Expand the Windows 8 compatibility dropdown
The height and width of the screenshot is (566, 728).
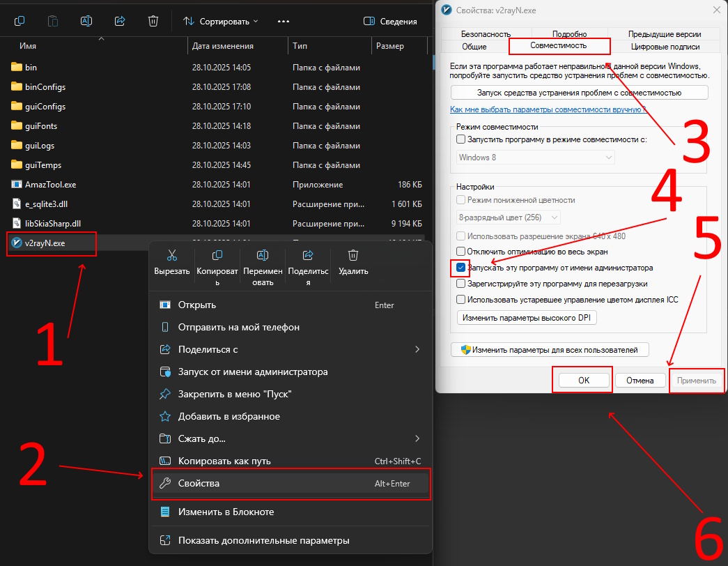535,158
